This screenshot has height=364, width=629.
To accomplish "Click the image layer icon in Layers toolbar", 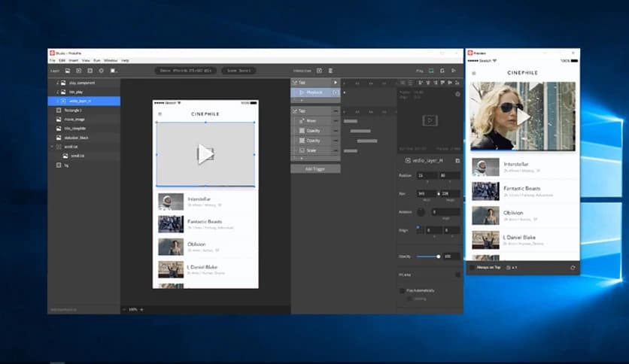I will 68,71.
